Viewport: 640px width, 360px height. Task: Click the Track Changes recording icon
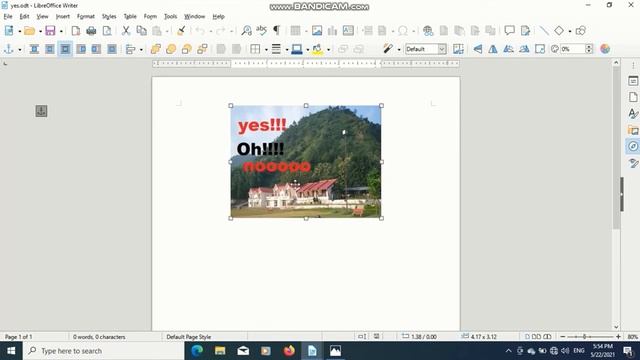[525, 31]
